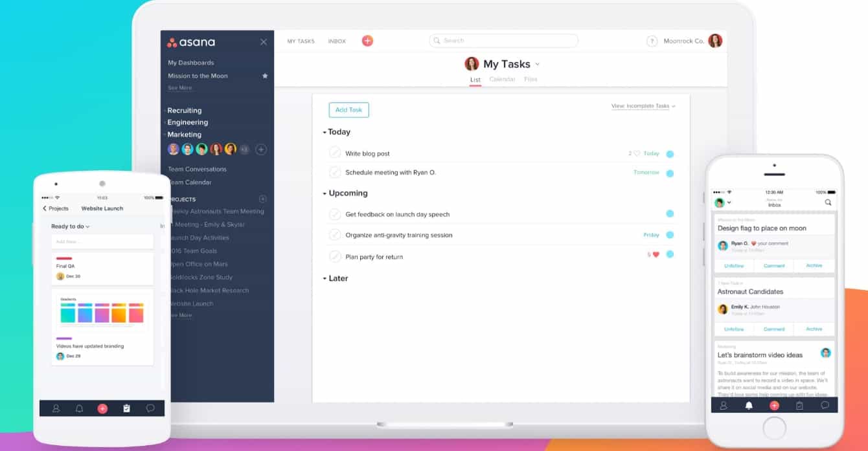Open the My Tasks title dropdown arrow
Image resolution: width=868 pixels, height=451 pixels.
click(538, 64)
